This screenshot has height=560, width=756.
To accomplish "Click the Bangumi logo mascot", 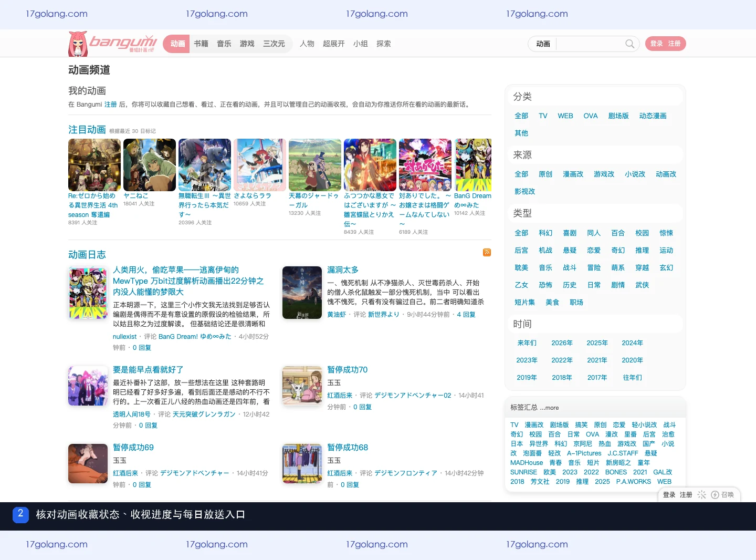I will tap(78, 44).
